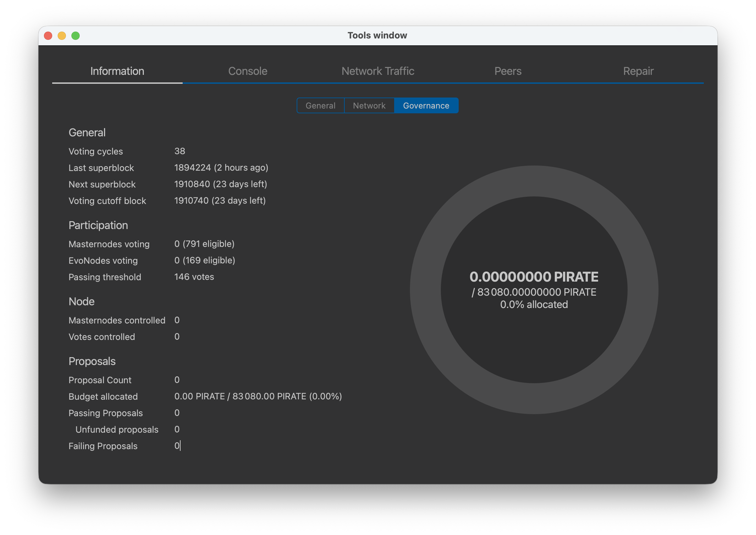Maximize window using green button
The width and height of the screenshot is (756, 535).
[x=76, y=36]
